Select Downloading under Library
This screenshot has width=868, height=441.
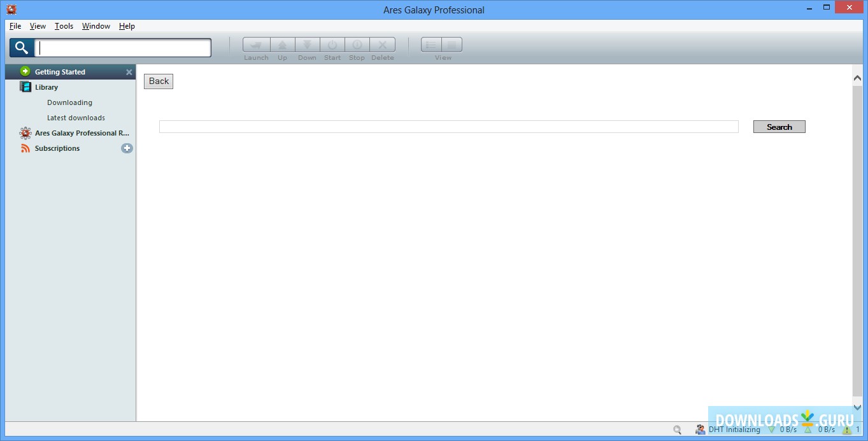click(69, 102)
